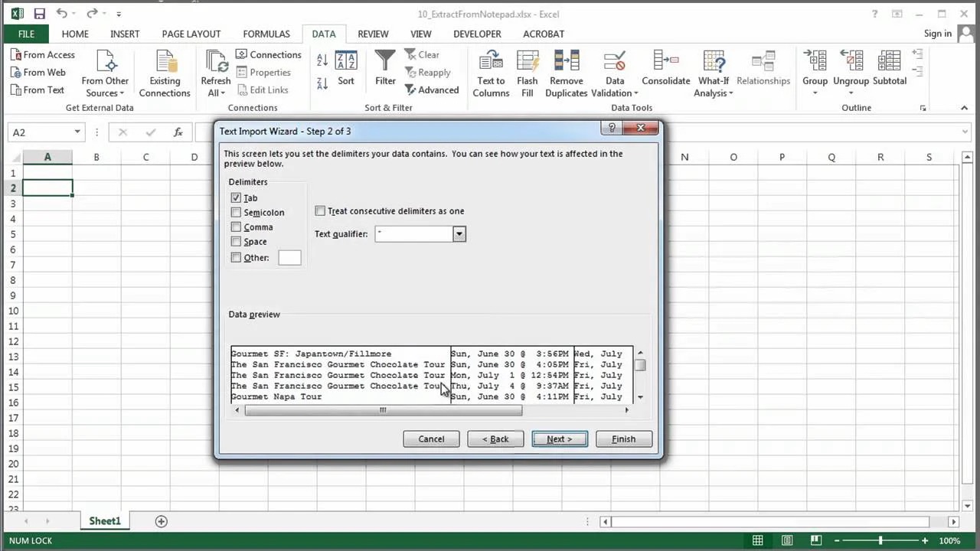The height and width of the screenshot is (551, 980).
Task: Uncheck the Tab delimiter checkbox
Action: tap(236, 198)
